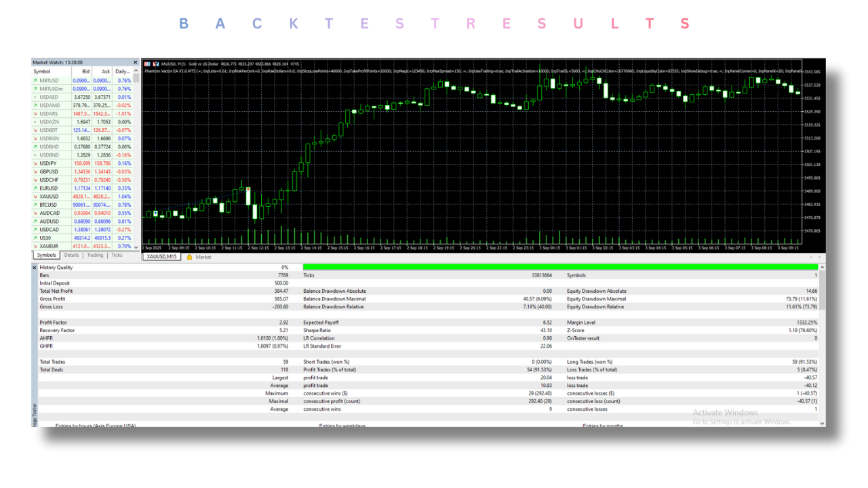
Task: Close the Market Watch panel
Action: 135,62
